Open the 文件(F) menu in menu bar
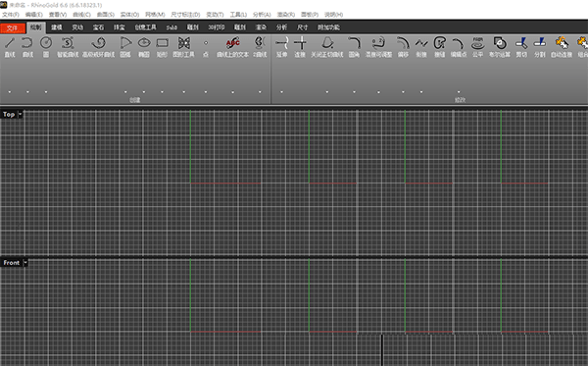Image resolution: width=588 pixels, height=366 pixels. coord(11,15)
